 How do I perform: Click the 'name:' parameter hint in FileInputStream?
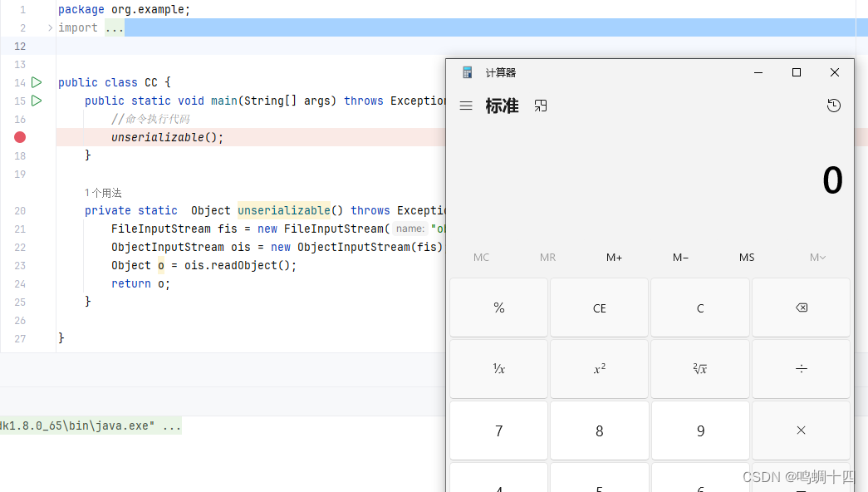pos(410,229)
